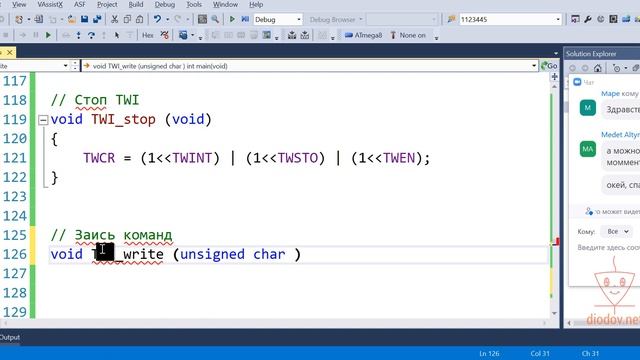Open the VAssistX menu

point(50,4)
